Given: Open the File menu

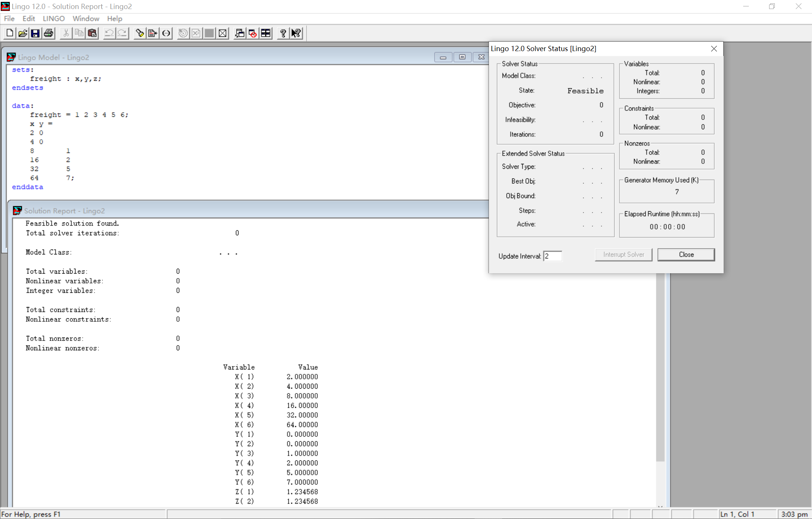Looking at the screenshot, I should tap(9, 18).
